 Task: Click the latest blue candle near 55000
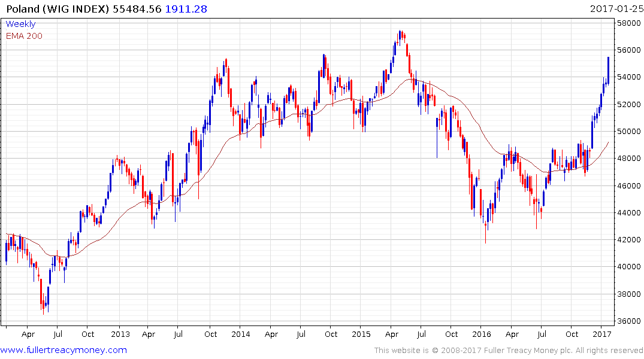[608, 71]
